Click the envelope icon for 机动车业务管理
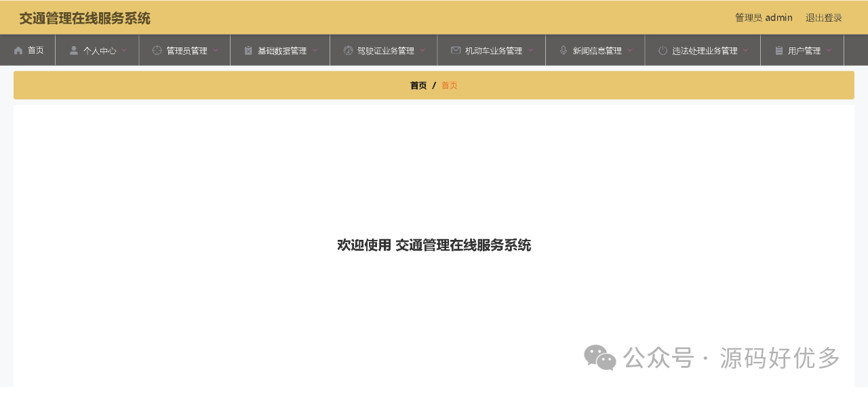 pyautogui.click(x=456, y=50)
